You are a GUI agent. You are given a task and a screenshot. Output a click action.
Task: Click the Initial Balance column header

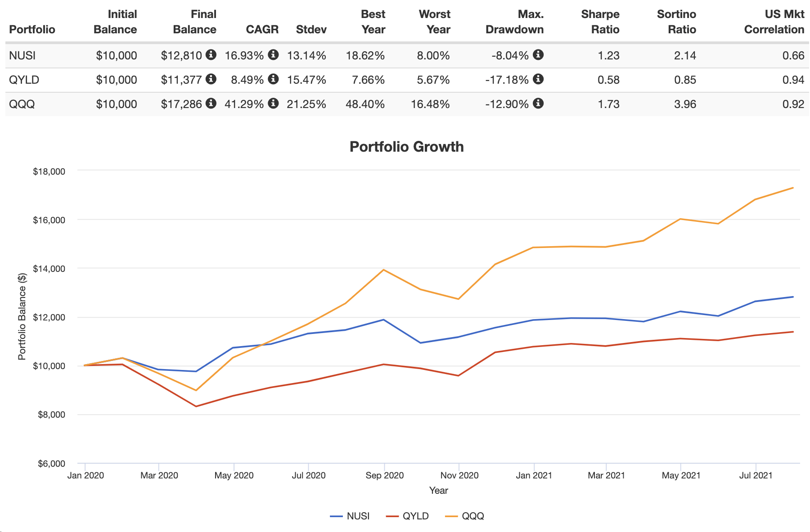pos(115,22)
